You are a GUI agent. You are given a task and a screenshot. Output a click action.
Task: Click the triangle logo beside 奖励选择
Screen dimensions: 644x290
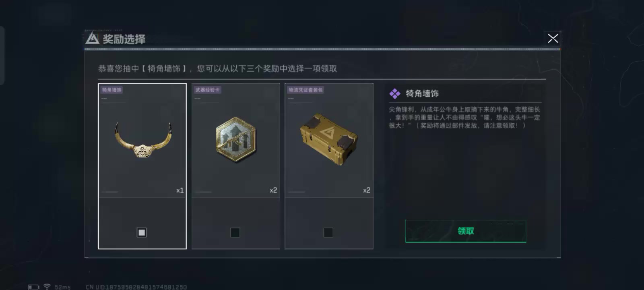click(x=92, y=39)
